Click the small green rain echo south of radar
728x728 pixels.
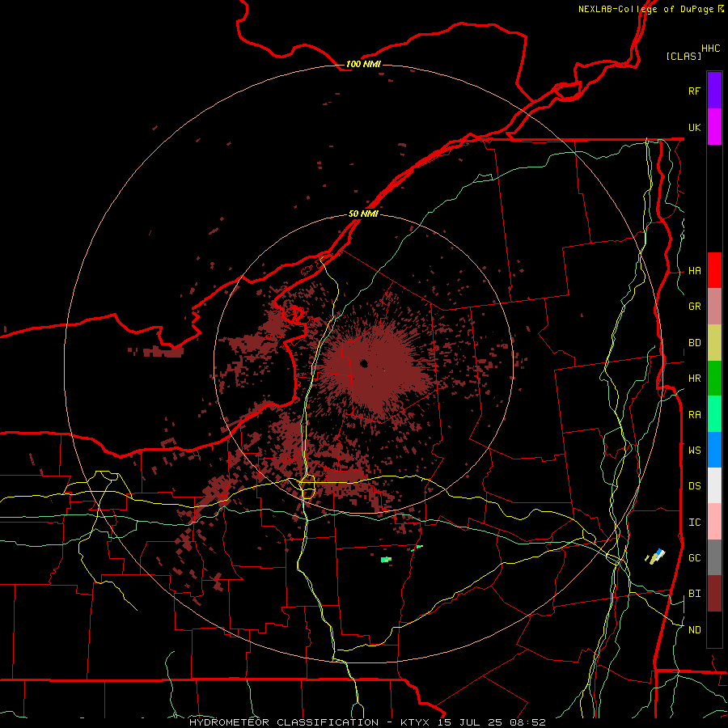(386, 560)
